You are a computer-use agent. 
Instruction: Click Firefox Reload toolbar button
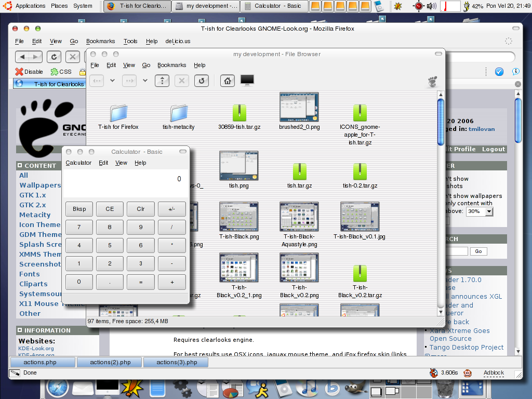pyautogui.click(x=54, y=57)
